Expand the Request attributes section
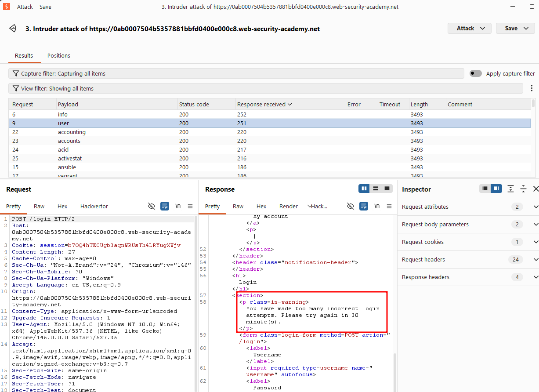The height and width of the screenshot is (392, 539). point(468,207)
